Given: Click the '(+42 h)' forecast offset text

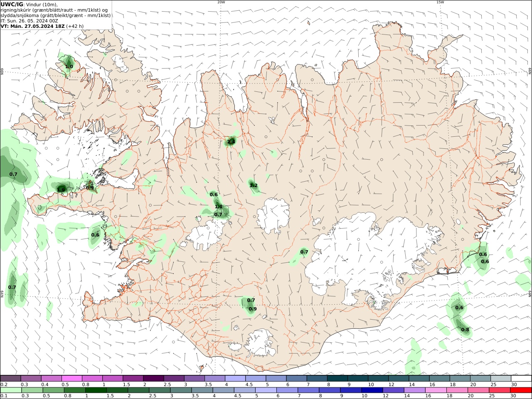Looking at the screenshot, I should click(x=75, y=26).
